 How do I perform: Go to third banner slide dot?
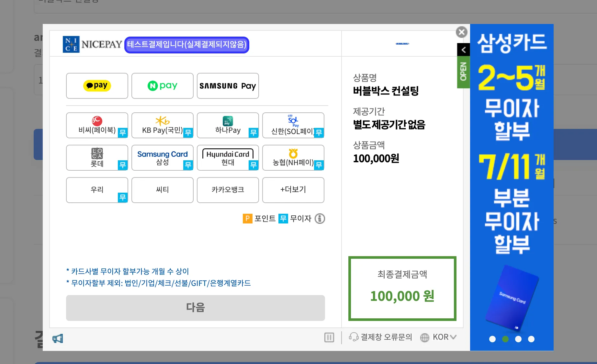click(518, 339)
